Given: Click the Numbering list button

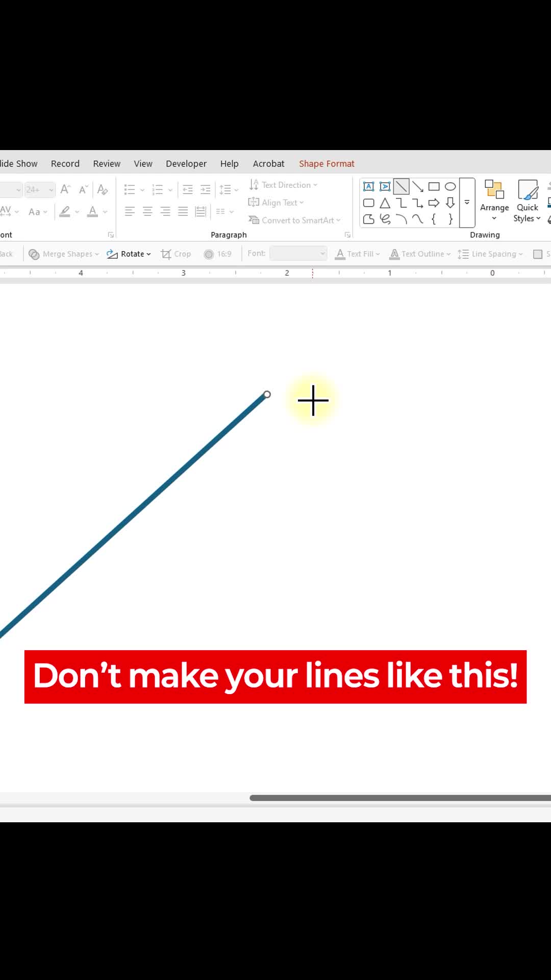Looking at the screenshot, I should (158, 190).
